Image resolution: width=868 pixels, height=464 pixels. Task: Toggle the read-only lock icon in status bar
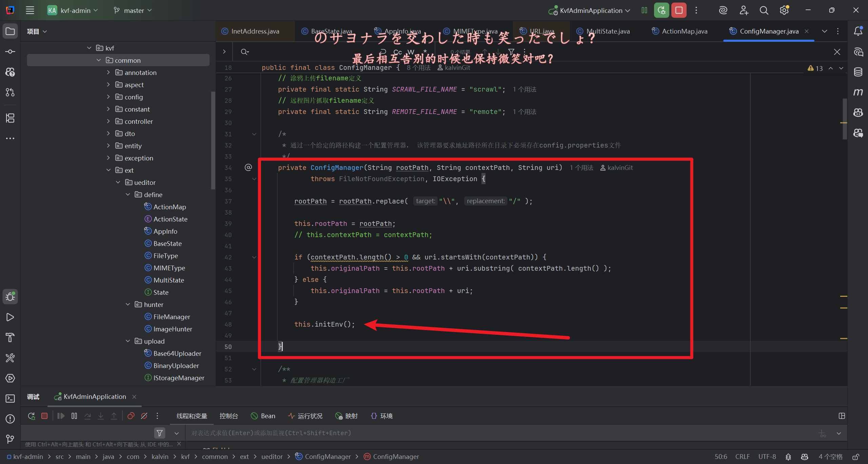(856, 457)
